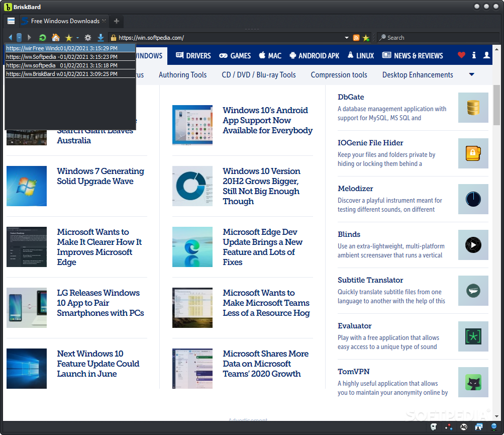
Task: Open Windows 10's Android App Support article
Action: [x=267, y=120]
